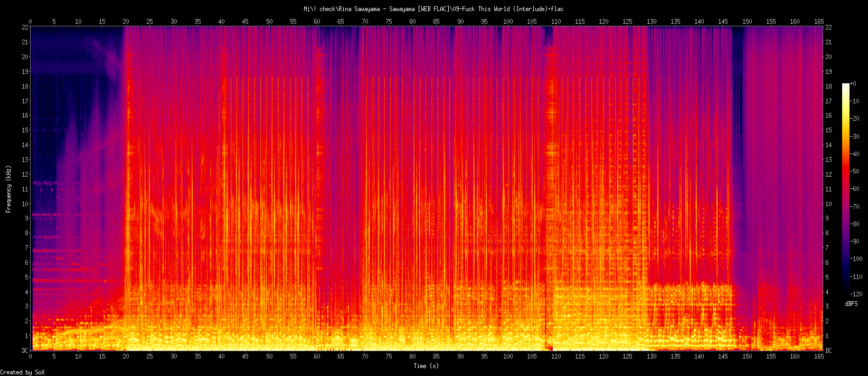Click 'DC' on the right frequency axis
868x376 pixels.
click(829, 351)
